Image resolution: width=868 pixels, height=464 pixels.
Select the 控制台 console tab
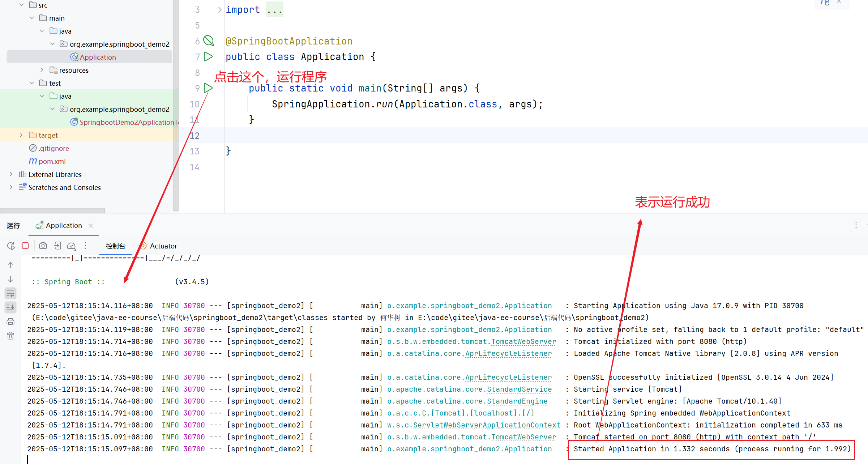(115, 246)
